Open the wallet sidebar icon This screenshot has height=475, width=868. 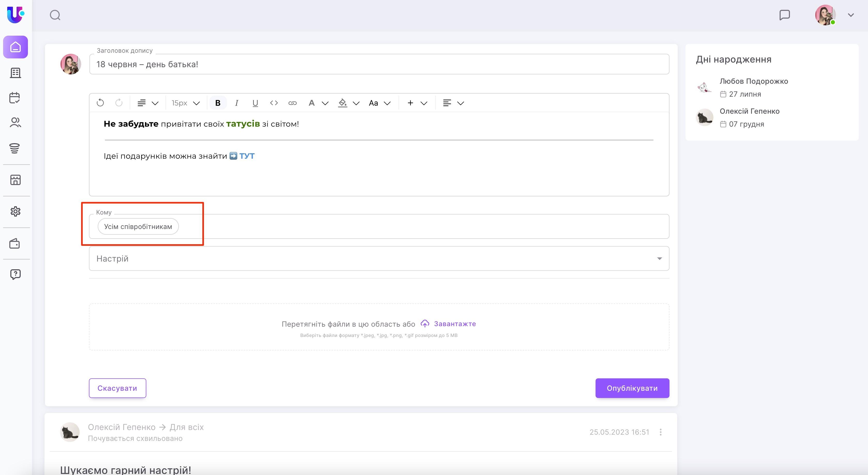coord(15,243)
